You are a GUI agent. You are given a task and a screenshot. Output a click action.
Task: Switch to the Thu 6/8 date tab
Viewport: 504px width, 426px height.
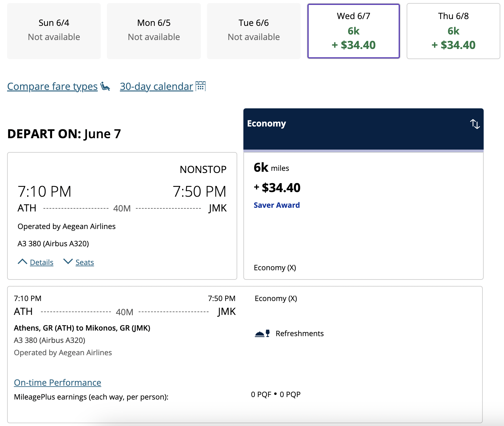click(x=453, y=31)
